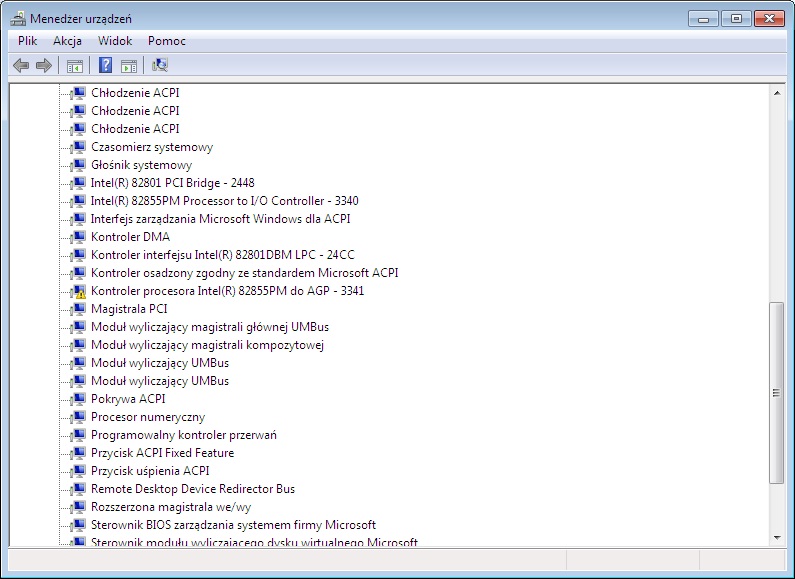The height and width of the screenshot is (579, 795).
Task: Select Intel(R) 82801 PCI Bridge - 2448
Action: coord(172,183)
